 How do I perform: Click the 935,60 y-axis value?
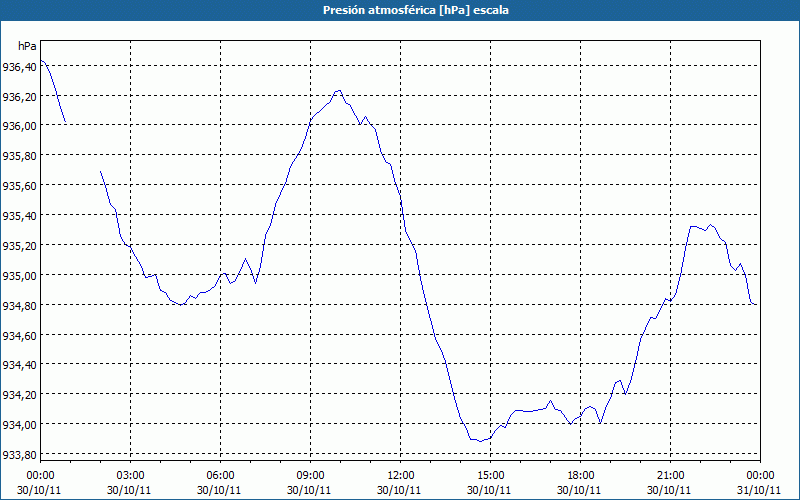(x=19, y=186)
